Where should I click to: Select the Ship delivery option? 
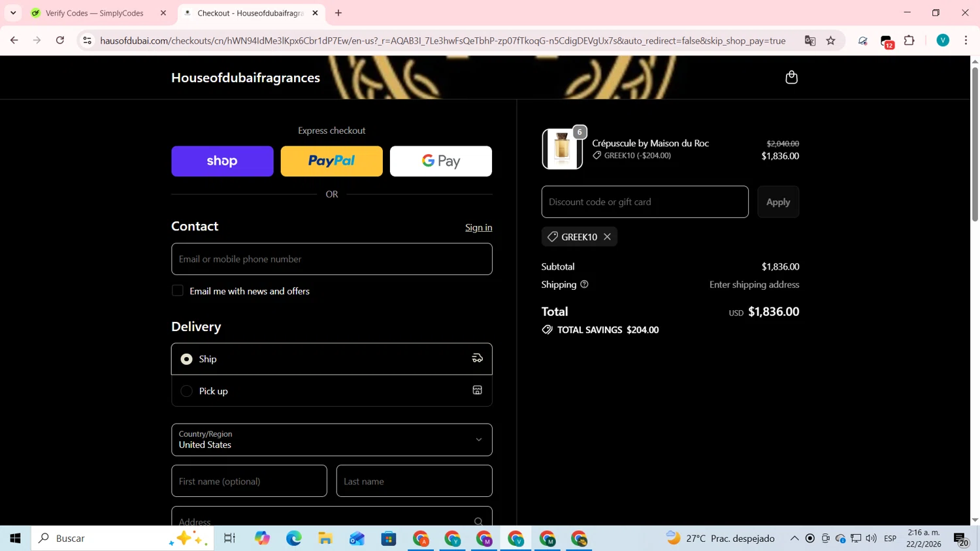pyautogui.click(x=332, y=359)
